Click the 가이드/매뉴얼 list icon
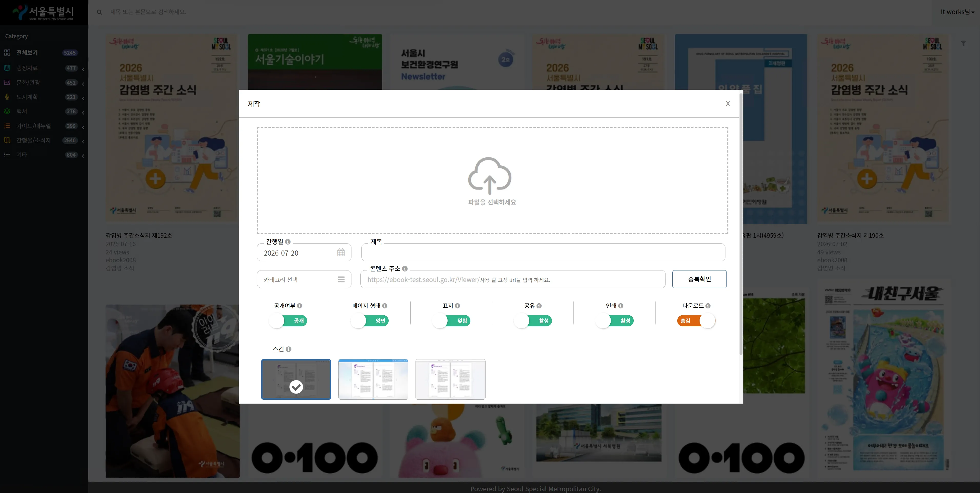 coord(7,126)
